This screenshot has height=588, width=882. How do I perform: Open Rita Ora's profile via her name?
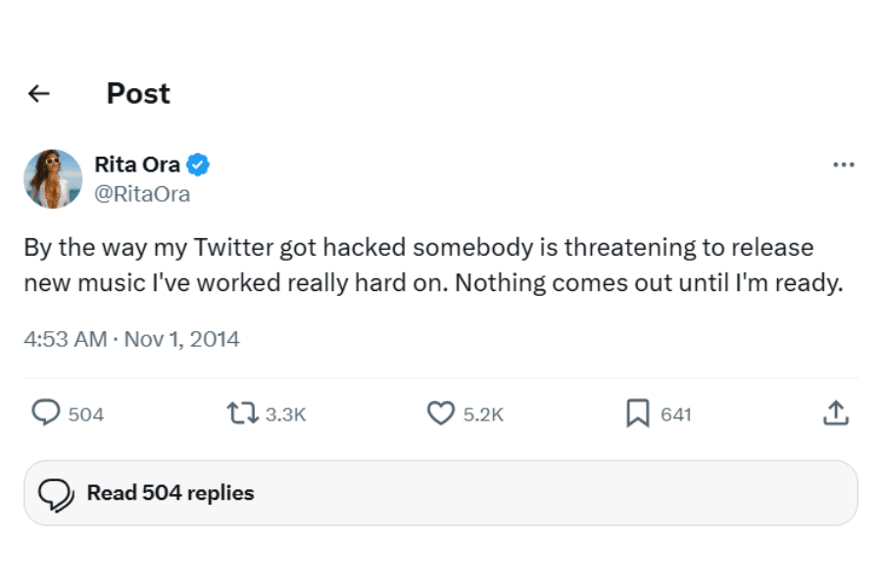pos(137,164)
